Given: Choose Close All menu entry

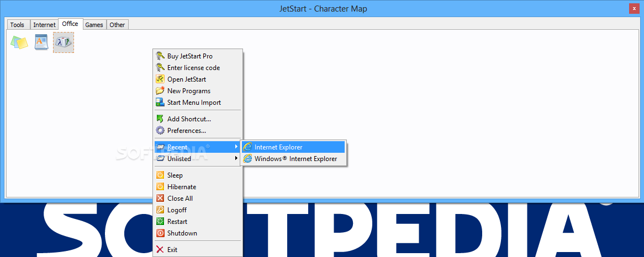Looking at the screenshot, I should (x=198, y=198).
